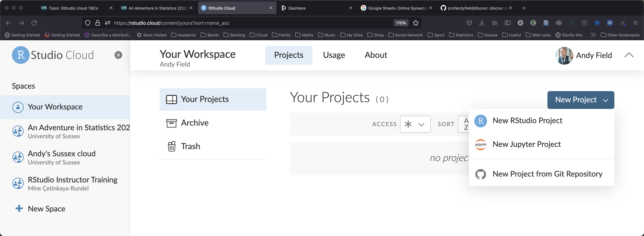Image resolution: width=644 pixels, height=236 pixels.
Task: Switch to the Usage tab
Action: [334, 55]
